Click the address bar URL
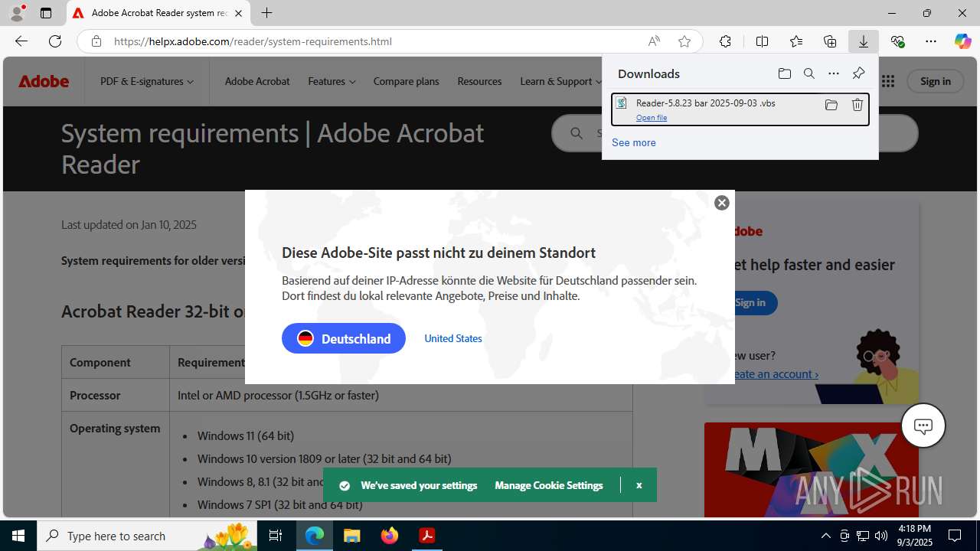Screen dimensions: 980x551 click(253, 41)
